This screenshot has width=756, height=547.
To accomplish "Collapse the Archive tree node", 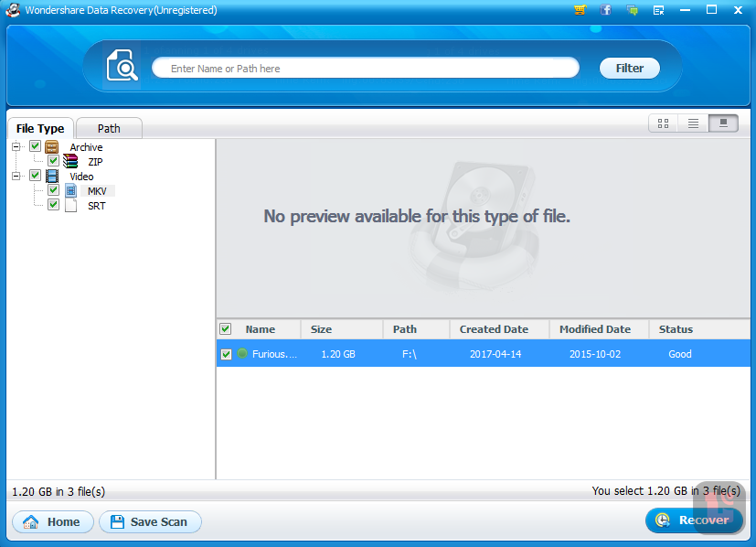I will pos(16,146).
